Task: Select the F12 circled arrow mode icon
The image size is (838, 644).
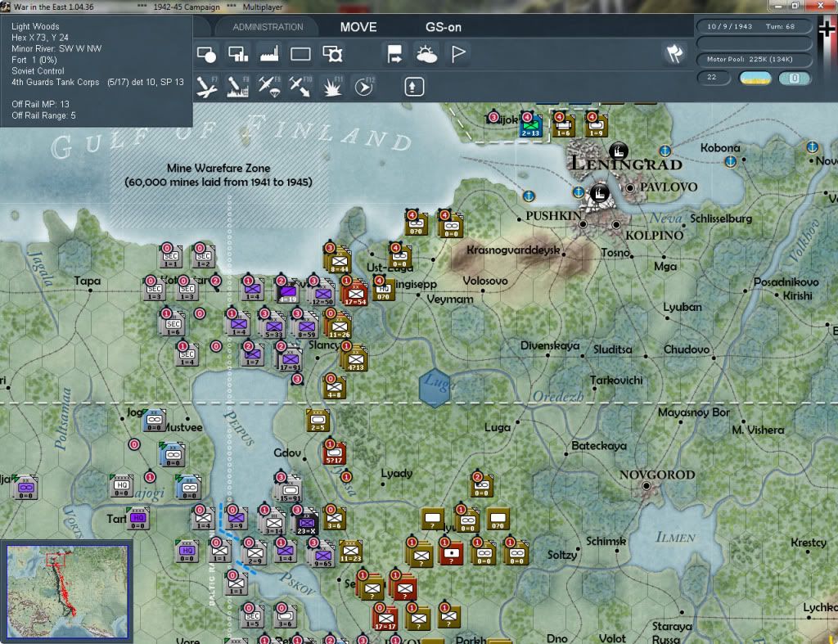Action: [x=364, y=87]
